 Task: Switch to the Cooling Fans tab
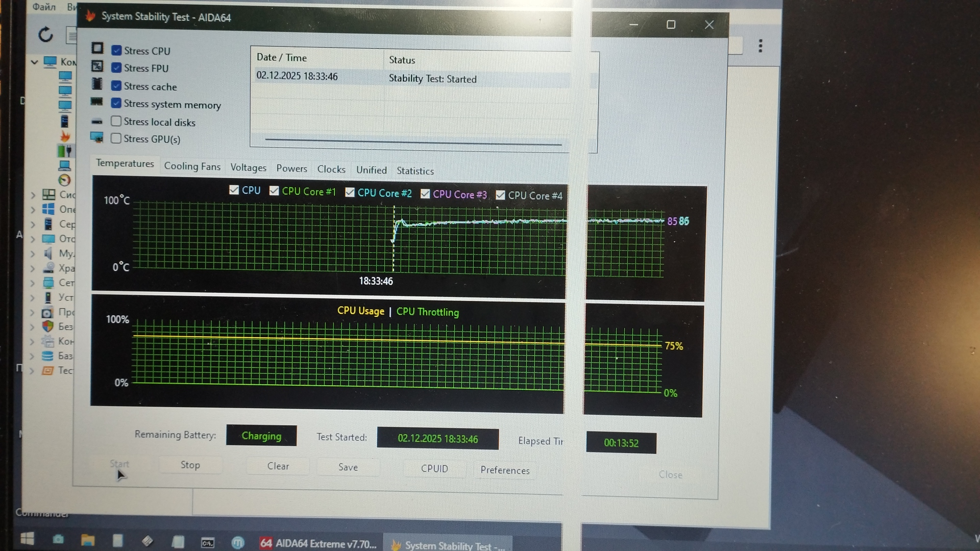(192, 166)
